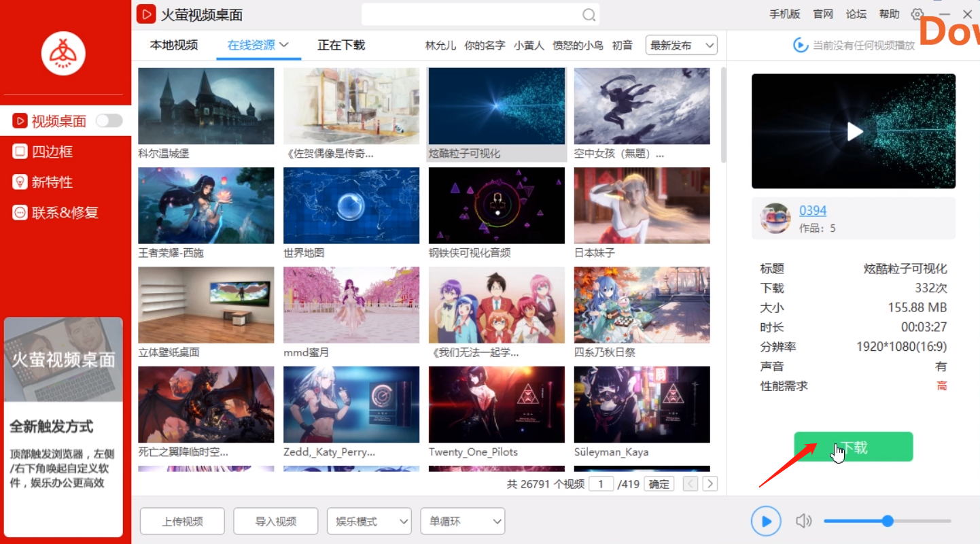Toggle the 视频桌面 switch off
Screen dimensions: 980x544
109,120
